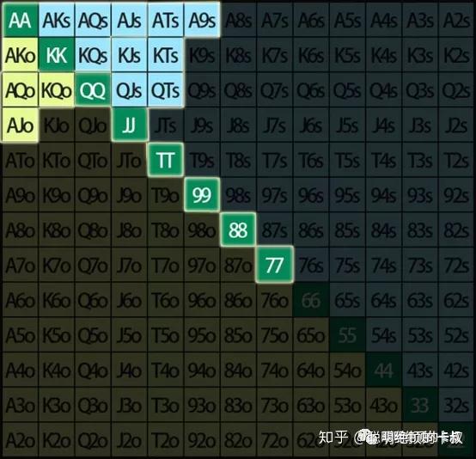Click the 87o offsuit cell
Image resolution: width=476 pixels, height=459 pixels.
tap(238, 265)
